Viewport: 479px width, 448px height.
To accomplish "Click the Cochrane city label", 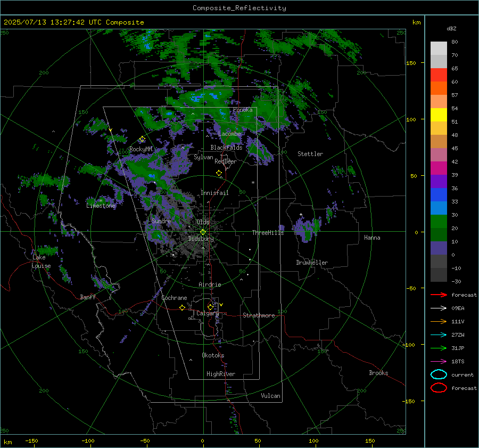I will click(x=174, y=298).
